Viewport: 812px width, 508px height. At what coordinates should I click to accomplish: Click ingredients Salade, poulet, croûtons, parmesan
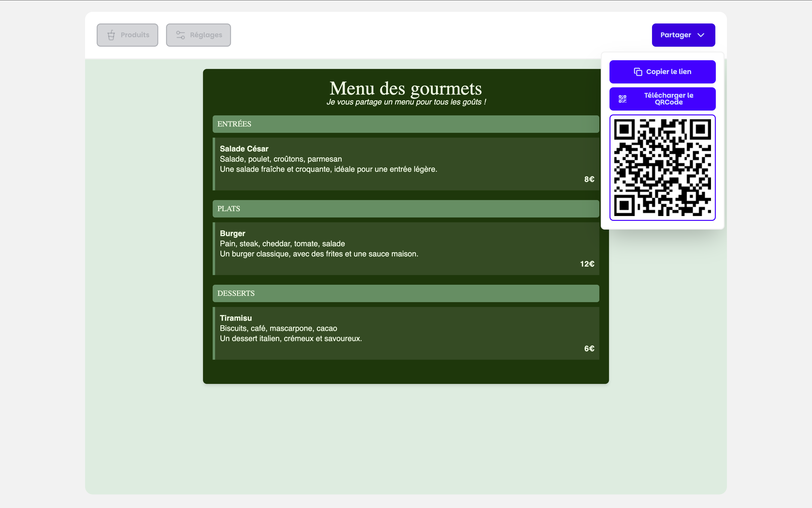281,159
